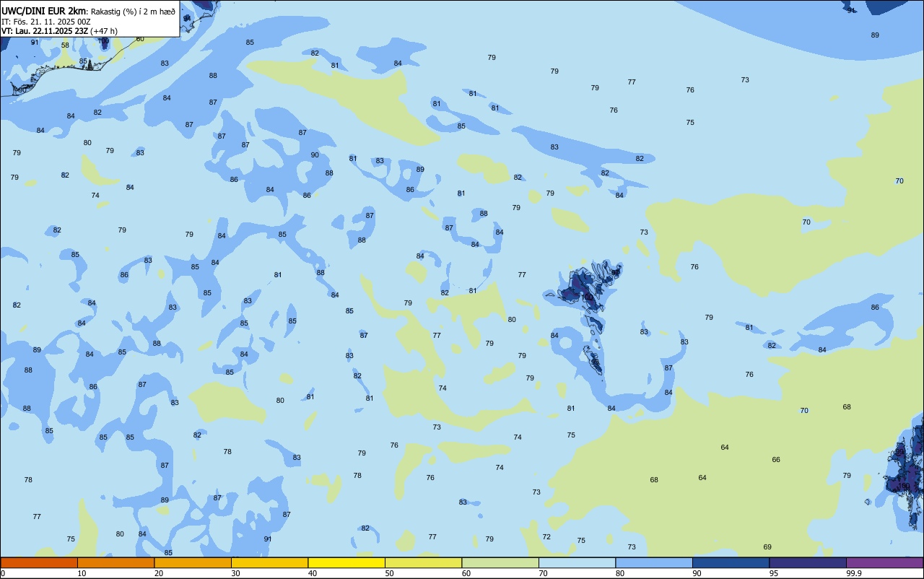Click the 'VT: Lau. 22.11.2025 23Z (+47 h)' line
Viewport: 924px width, 579px height.
click(59, 31)
